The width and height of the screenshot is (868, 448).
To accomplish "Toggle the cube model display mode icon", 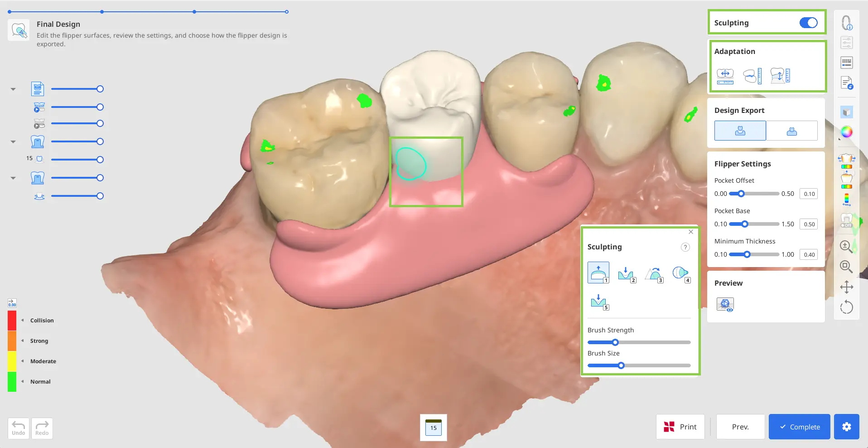I will click(847, 112).
